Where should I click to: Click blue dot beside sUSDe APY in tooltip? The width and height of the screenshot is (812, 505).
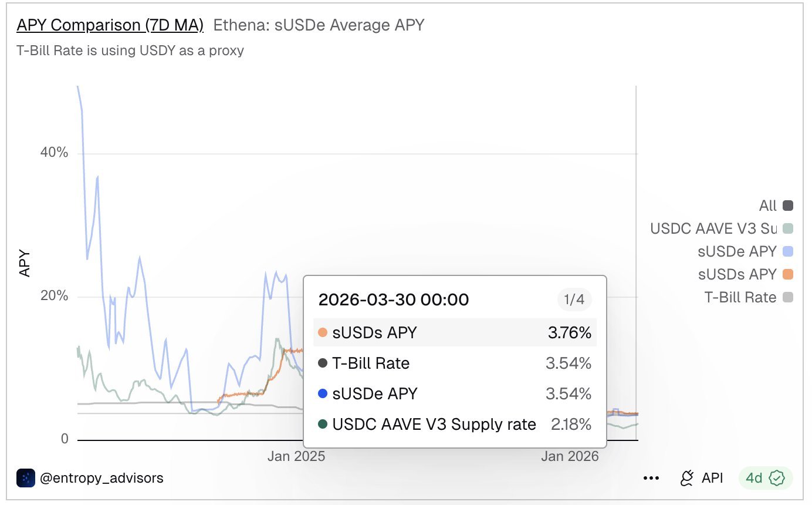[x=322, y=393]
